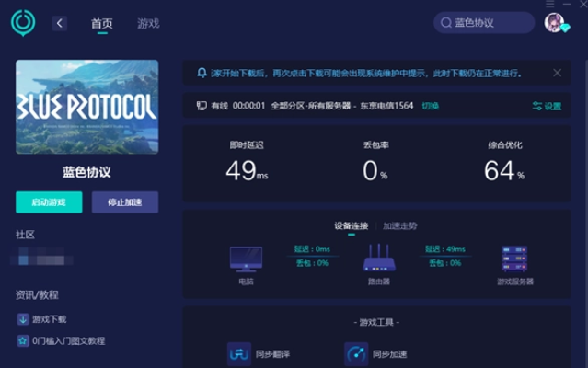Open the 游戏下载 link
Viewport: 588px width, 368px height.
[49, 319]
